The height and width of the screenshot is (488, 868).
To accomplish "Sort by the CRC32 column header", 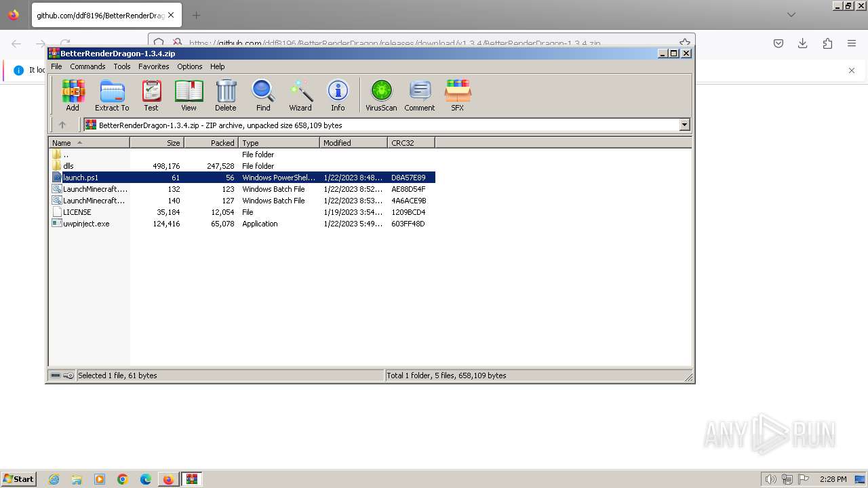I will pyautogui.click(x=412, y=143).
